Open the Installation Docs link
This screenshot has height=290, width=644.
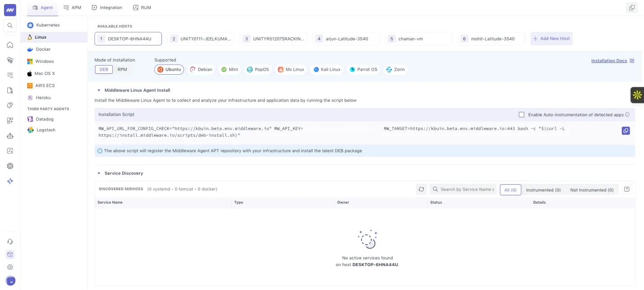pos(612,61)
